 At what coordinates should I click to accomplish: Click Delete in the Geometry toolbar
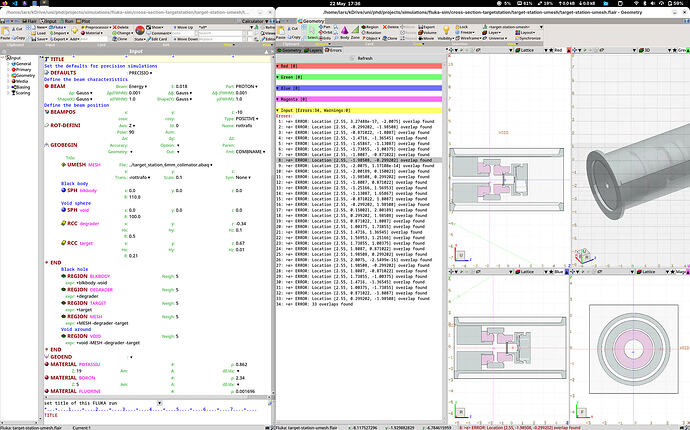391,27
